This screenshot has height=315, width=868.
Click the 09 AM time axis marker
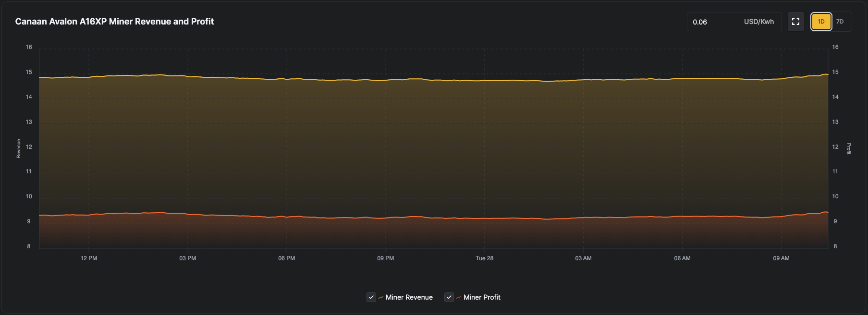(x=781, y=258)
